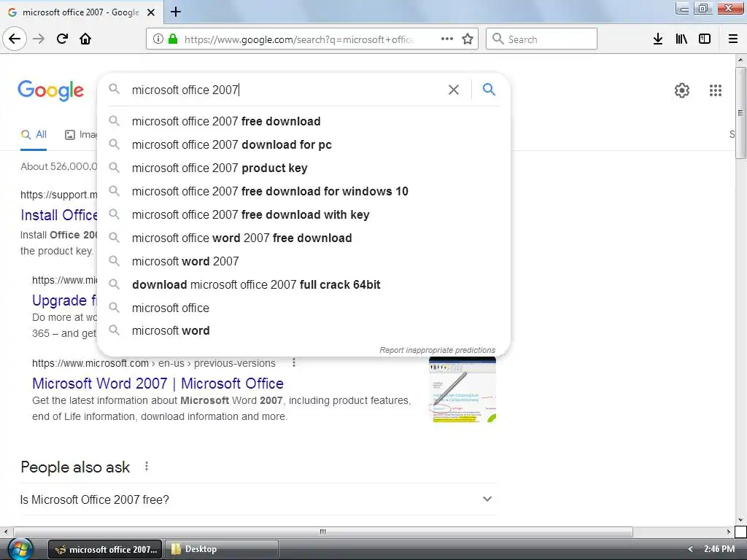Open 'Microsoft Word 2007 | Microsoft Office' result
This screenshot has width=747, height=560.
[158, 384]
